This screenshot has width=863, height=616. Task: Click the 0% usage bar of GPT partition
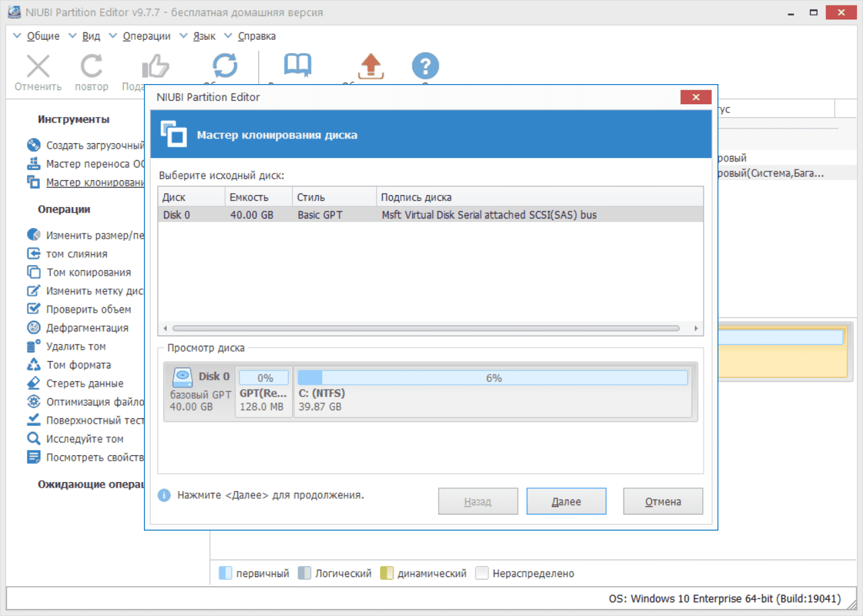tap(264, 378)
